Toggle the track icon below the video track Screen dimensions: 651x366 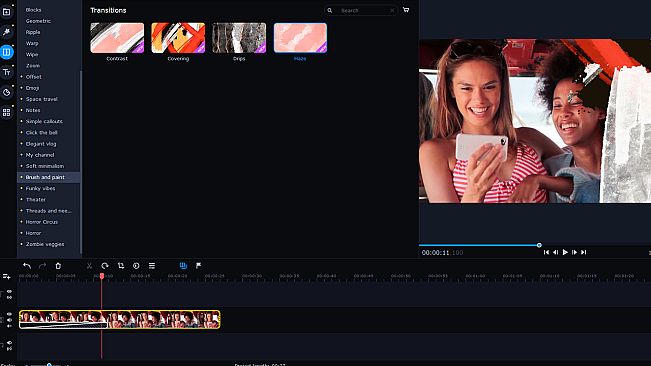click(9, 343)
